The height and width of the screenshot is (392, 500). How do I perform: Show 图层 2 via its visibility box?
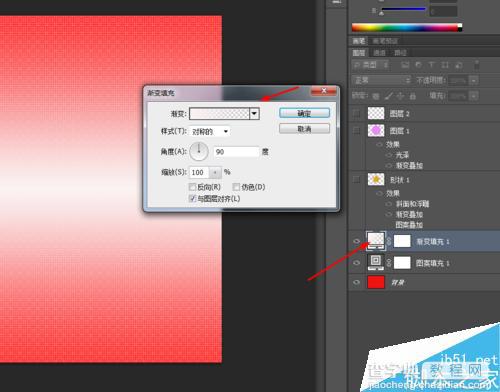[x=356, y=114]
